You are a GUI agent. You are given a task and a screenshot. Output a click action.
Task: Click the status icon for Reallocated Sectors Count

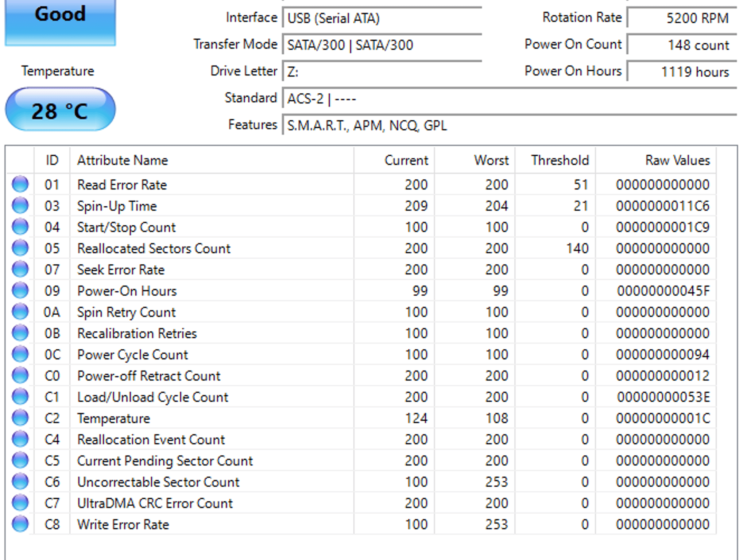click(20, 248)
